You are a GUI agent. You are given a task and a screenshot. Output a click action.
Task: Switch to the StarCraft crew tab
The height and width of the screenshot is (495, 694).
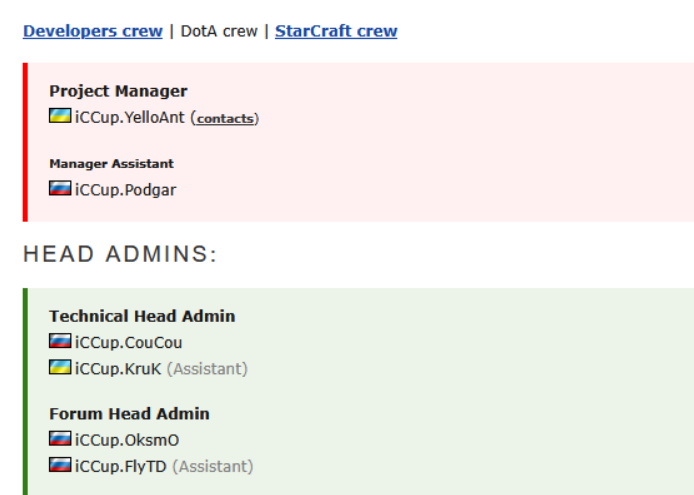coord(336,31)
